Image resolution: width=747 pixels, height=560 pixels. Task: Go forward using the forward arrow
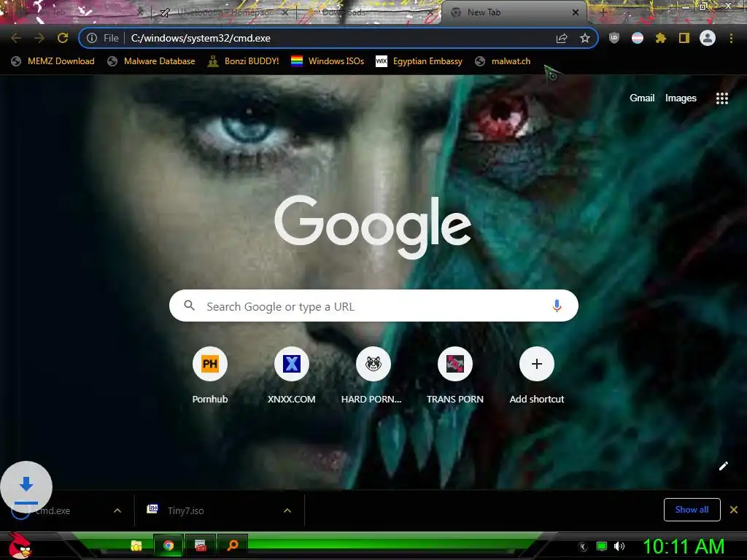39,38
